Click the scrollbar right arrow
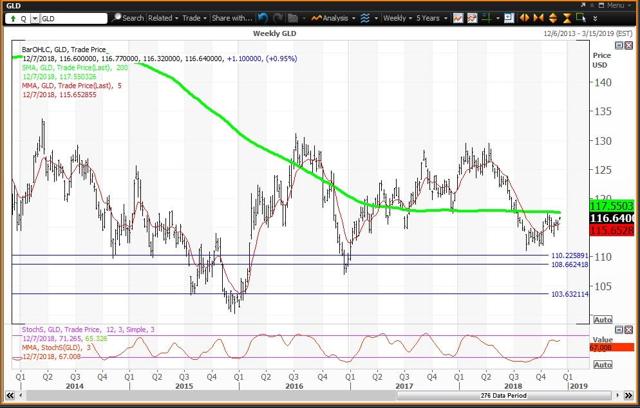 pyautogui.click(x=618, y=395)
